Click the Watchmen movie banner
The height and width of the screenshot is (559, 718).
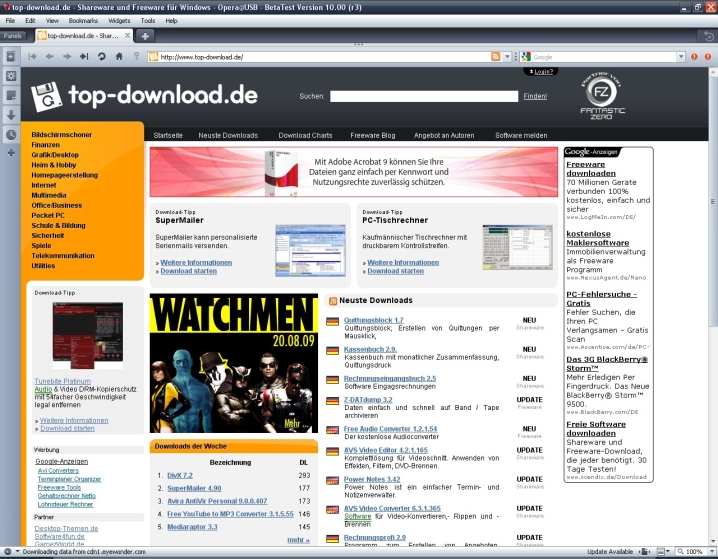click(x=233, y=362)
